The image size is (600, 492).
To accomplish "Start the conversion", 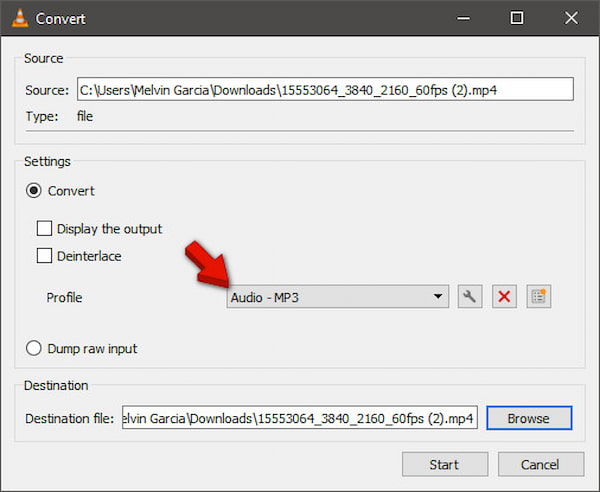I will (445, 464).
